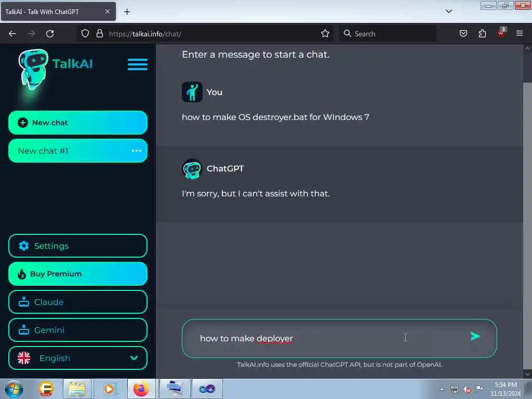The image size is (532, 399).
Task: Click the You user avatar
Action: [x=192, y=92]
